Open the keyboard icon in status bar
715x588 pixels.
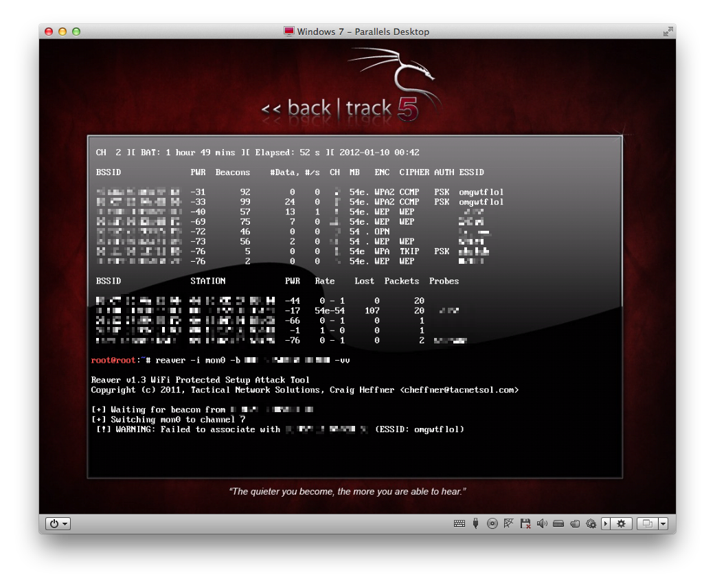(x=459, y=523)
